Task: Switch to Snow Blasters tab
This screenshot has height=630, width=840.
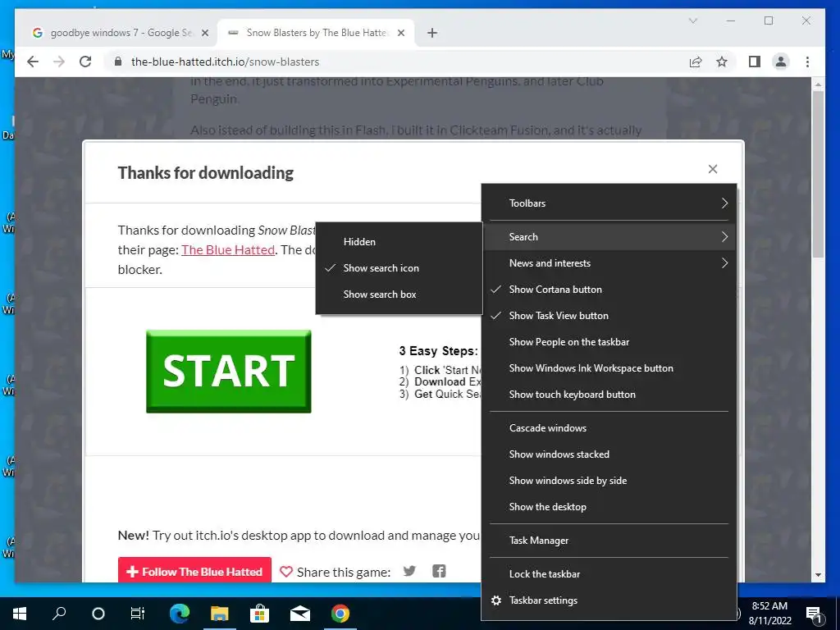Action: pyautogui.click(x=316, y=33)
